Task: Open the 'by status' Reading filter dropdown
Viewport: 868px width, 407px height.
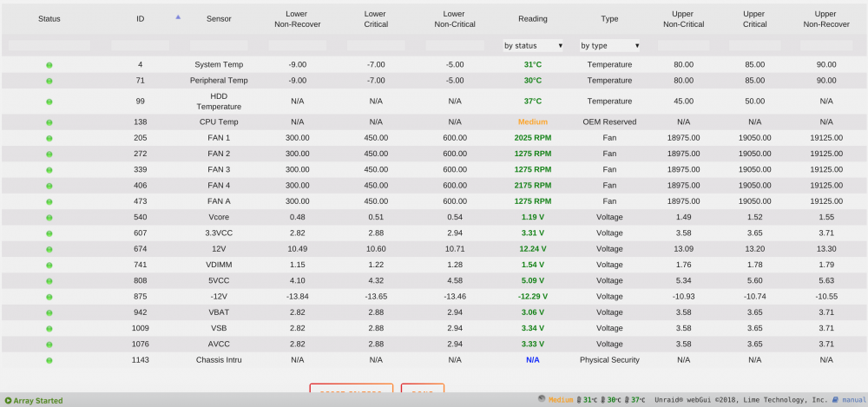Action: click(x=533, y=46)
